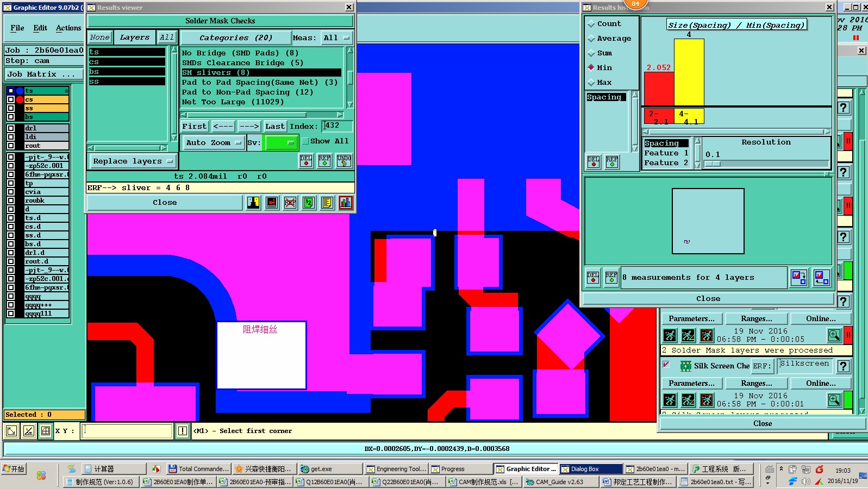868x489 pixels.
Task: Select the Count radio option
Action: point(591,24)
